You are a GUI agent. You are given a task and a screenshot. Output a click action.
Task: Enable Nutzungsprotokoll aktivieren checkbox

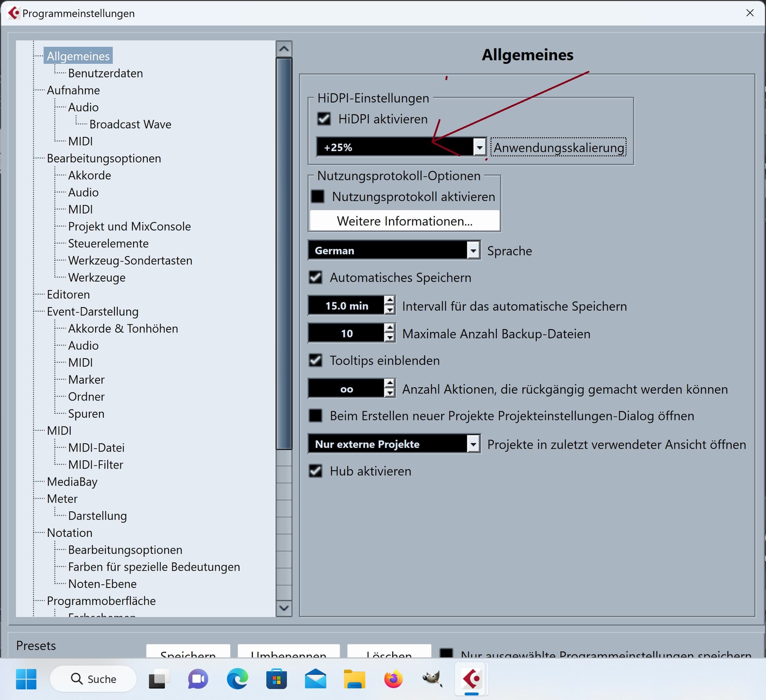318,196
